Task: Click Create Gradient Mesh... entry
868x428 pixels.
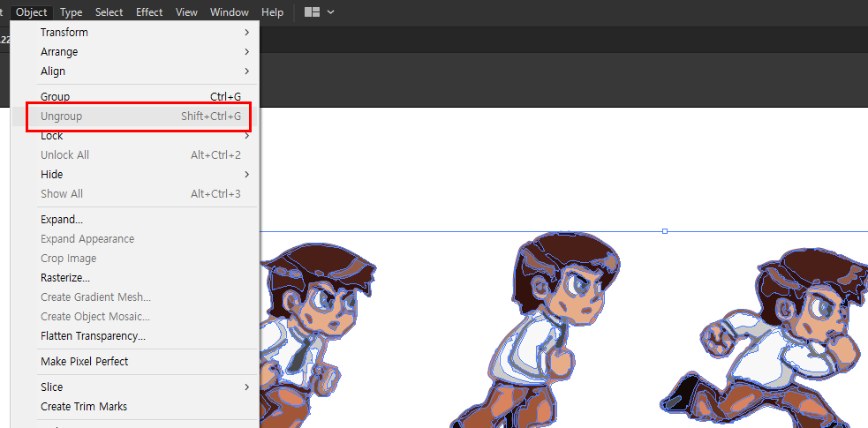Action: (134, 297)
